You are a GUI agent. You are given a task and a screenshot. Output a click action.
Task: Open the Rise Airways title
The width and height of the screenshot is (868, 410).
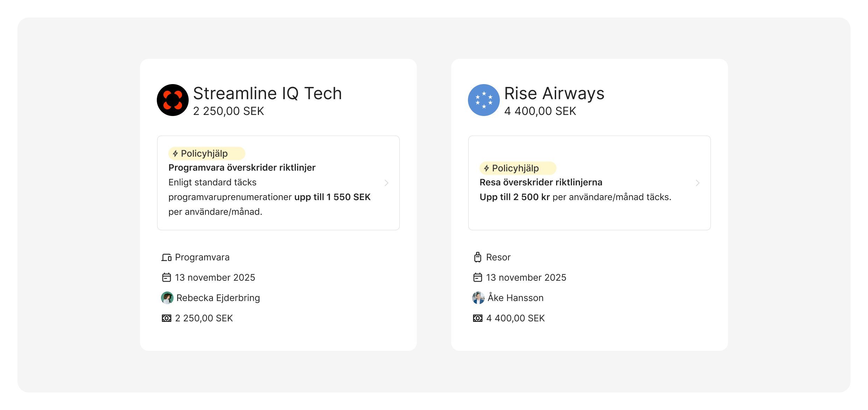tap(554, 94)
